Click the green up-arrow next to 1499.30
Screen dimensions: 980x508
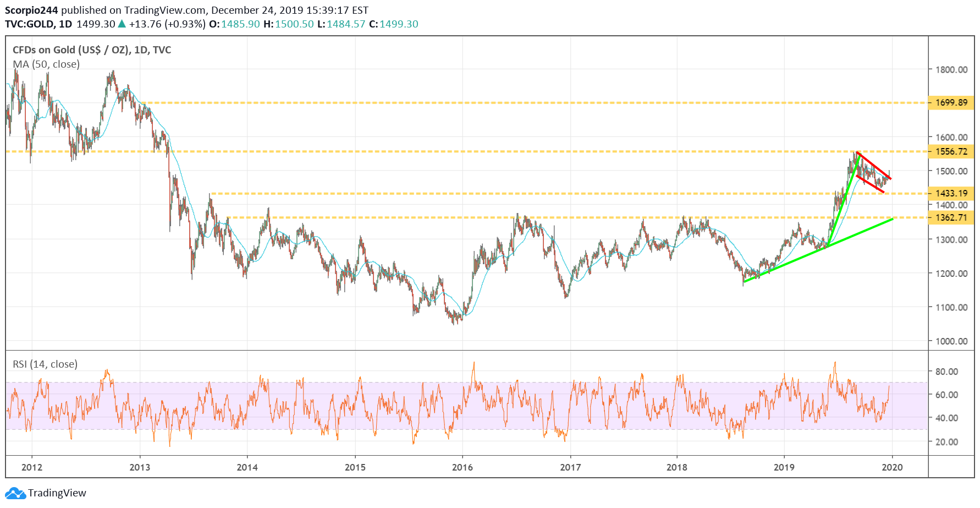point(122,24)
